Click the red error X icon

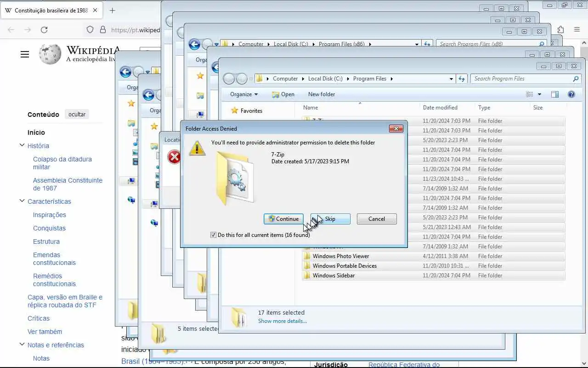(174, 157)
